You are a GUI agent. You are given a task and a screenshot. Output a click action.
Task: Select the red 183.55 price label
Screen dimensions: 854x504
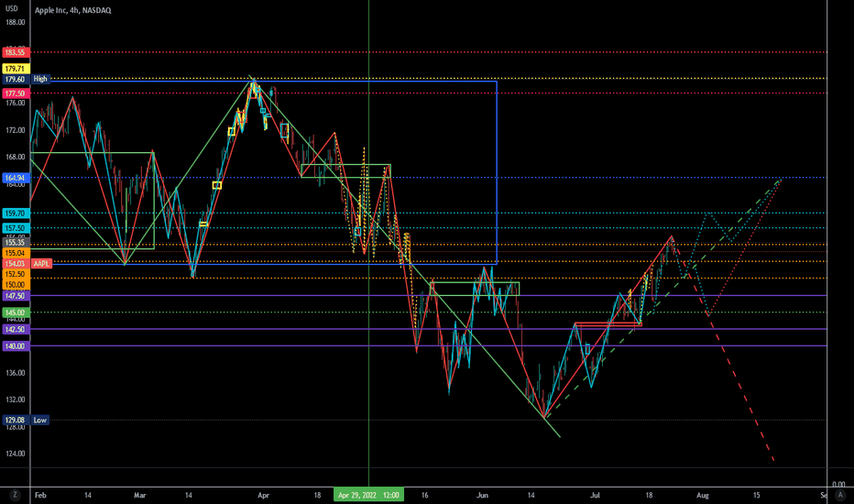pyautogui.click(x=16, y=53)
